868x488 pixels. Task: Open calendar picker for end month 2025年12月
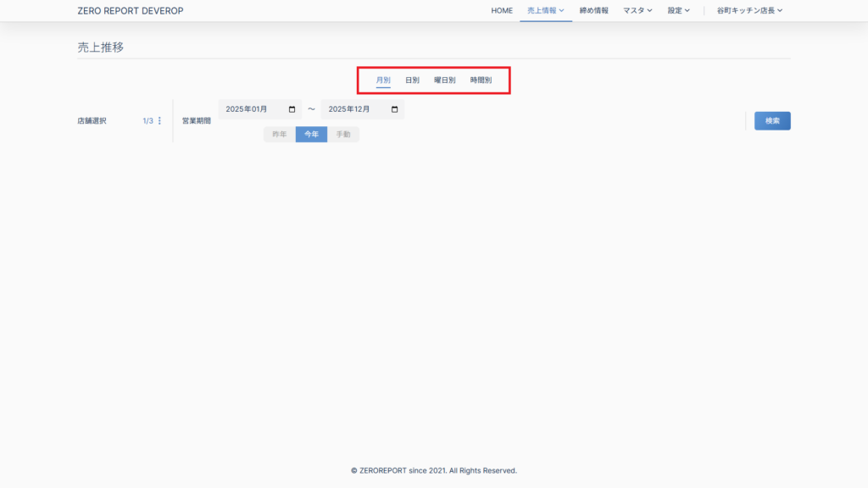(394, 109)
